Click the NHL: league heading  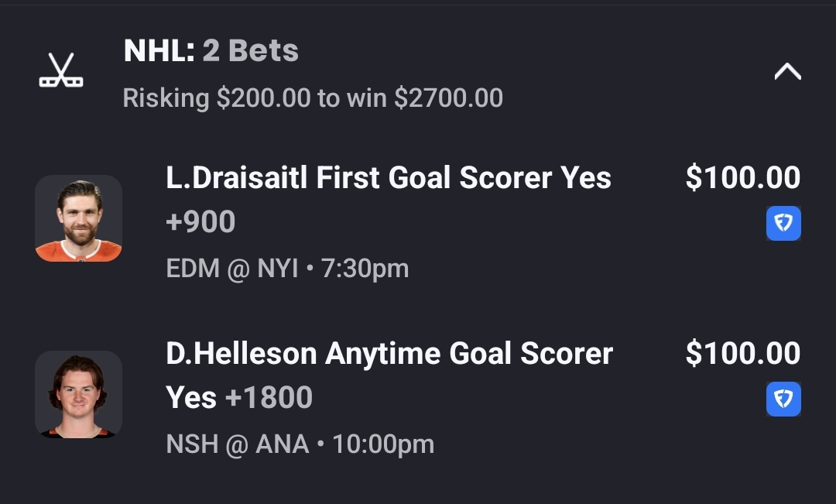point(159,51)
